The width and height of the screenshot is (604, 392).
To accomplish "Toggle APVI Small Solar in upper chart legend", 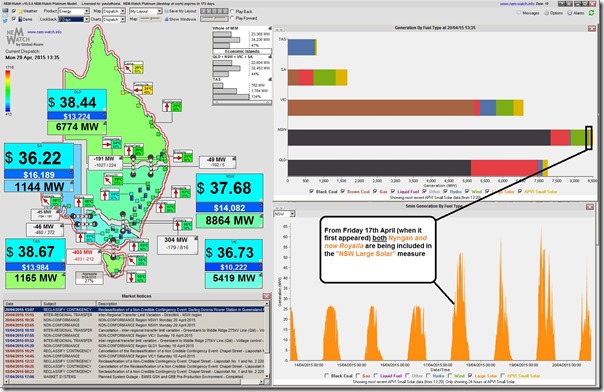I will [520, 191].
